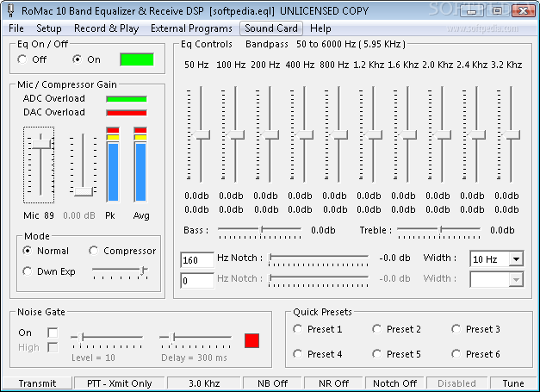
Task: Enable the Noise Gate On checkbox
Action: (x=53, y=333)
